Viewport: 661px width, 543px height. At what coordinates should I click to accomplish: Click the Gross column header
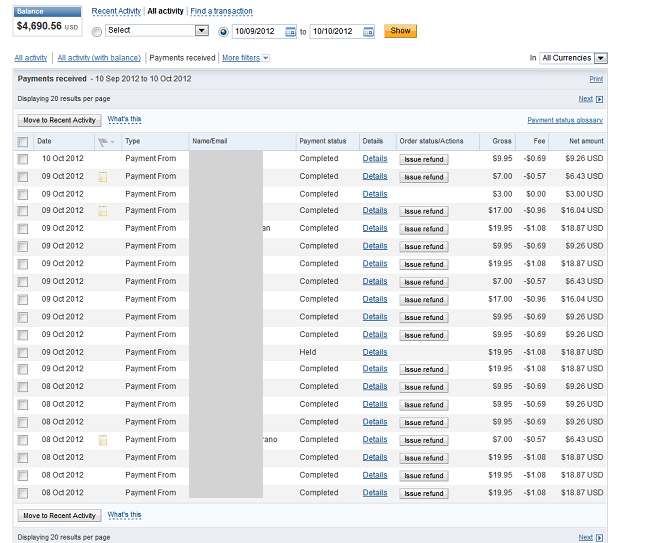coord(502,141)
